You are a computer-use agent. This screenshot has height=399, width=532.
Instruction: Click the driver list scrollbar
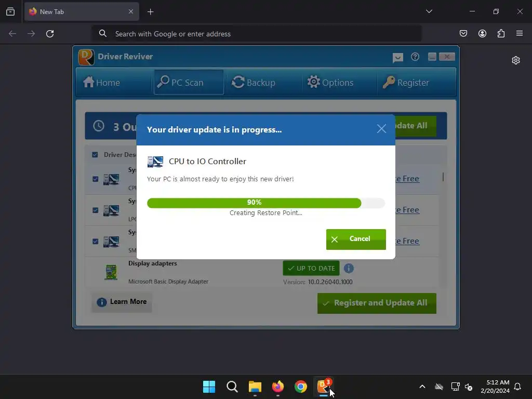(x=443, y=177)
